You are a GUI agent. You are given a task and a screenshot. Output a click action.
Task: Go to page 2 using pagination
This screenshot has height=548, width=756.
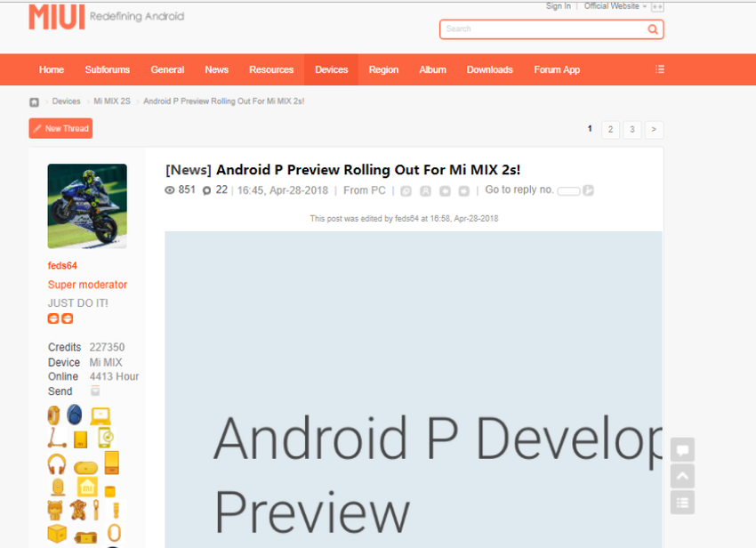click(610, 129)
